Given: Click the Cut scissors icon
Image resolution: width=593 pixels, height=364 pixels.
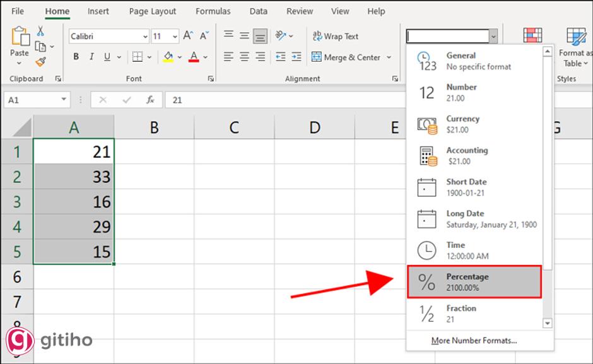Looking at the screenshot, I should pyautogui.click(x=40, y=31).
